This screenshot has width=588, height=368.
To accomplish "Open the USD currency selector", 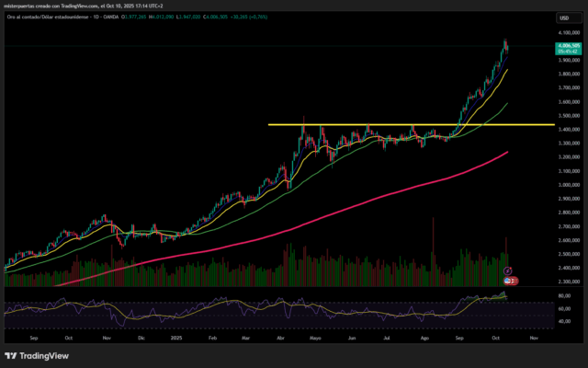I will click(561, 17).
